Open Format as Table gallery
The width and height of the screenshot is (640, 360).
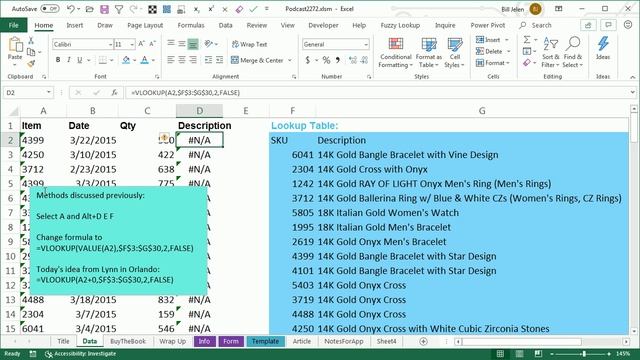point(429,53)
